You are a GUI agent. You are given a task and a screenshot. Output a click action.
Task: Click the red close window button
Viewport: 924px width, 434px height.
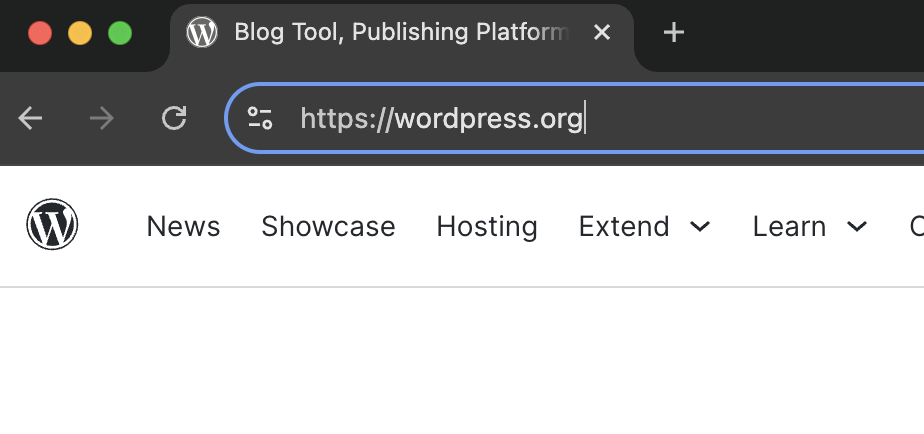click(x=40, y=32)
